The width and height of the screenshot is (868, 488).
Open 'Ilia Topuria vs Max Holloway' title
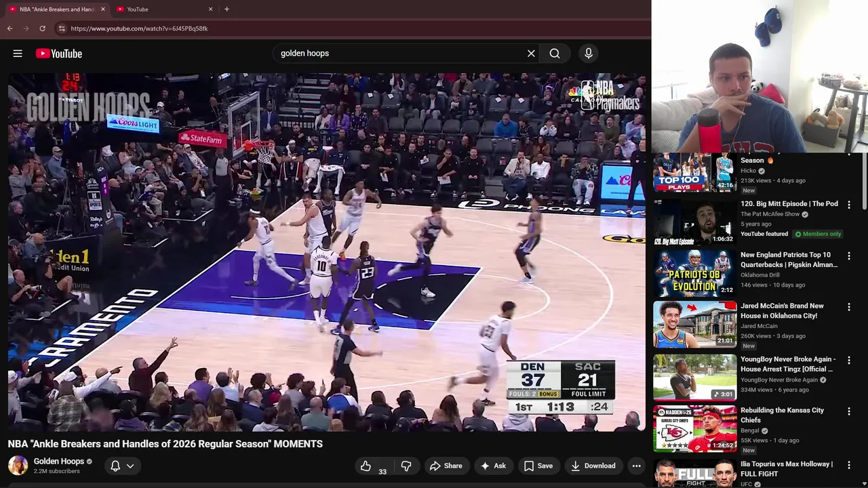tap(787, 469)
